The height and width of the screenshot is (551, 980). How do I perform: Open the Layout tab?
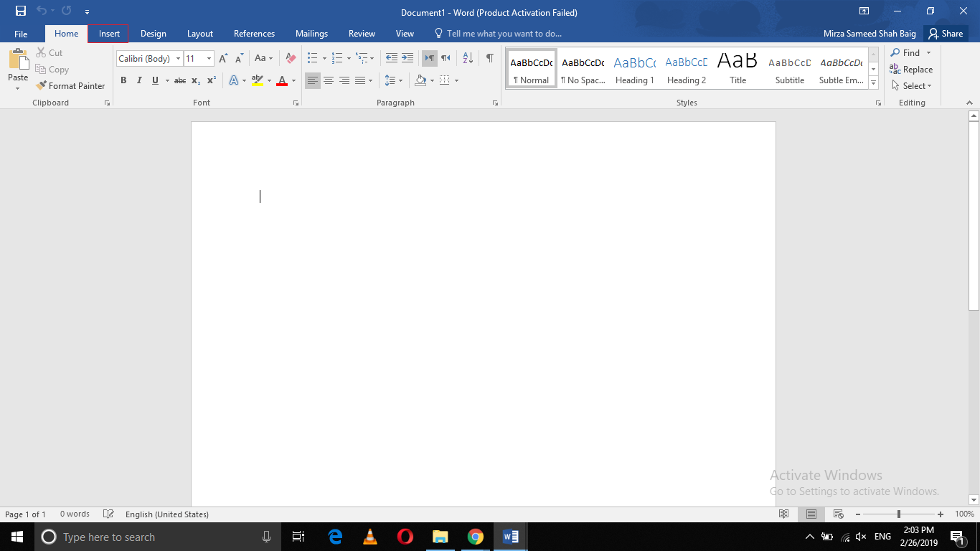point(200,34)
